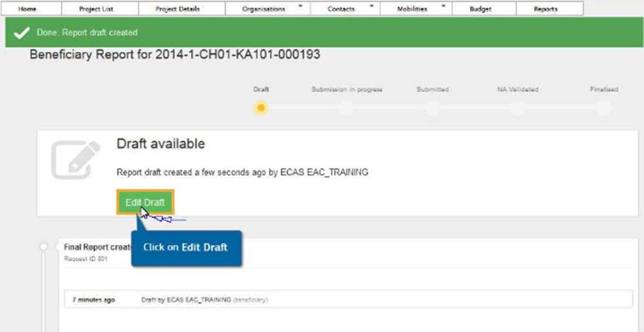644x332 pixels.
Task: Click the checkmark icon in green banner
Action: point(22,33)
